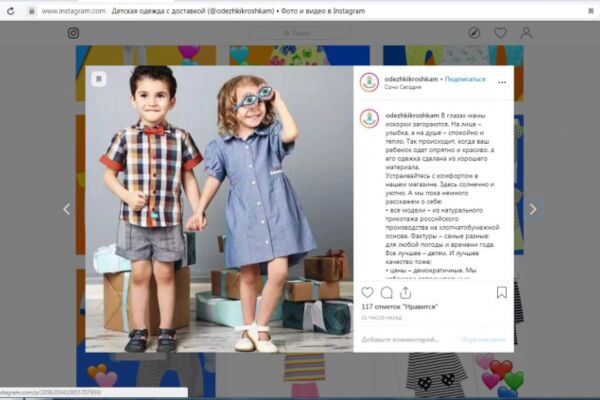Click the comment bubble icon
Viewport: 600px width, 400px height.
(x=387, y=293)
